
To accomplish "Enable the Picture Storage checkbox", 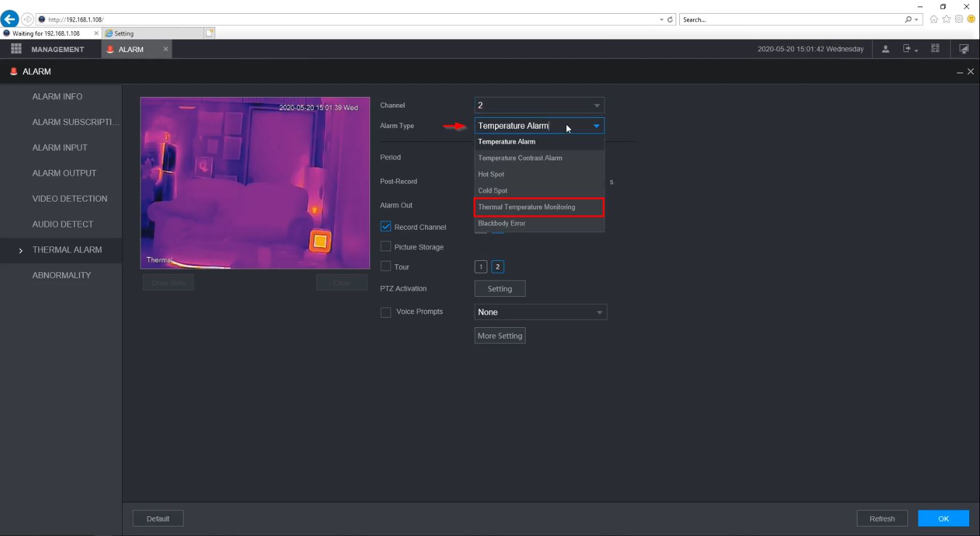I will click(386, 246).
